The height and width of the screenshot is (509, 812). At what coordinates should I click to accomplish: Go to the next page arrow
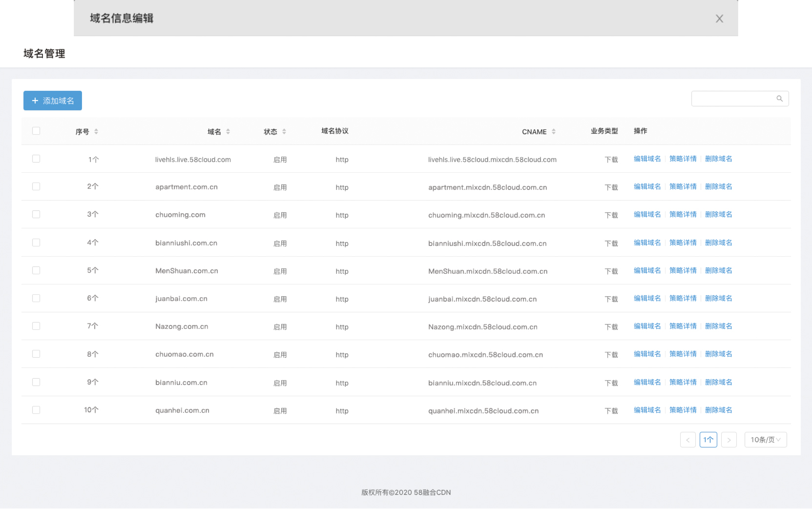tap(729, 440)
